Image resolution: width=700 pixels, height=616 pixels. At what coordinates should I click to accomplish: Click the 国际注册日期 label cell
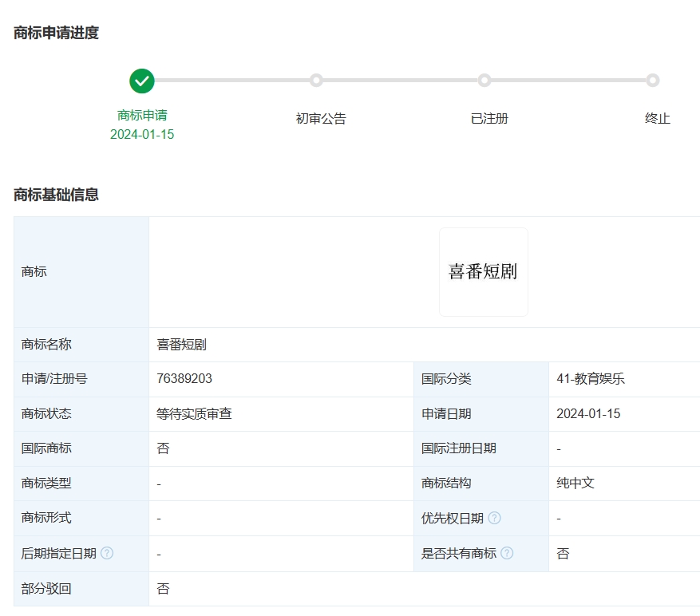point(481,448)
